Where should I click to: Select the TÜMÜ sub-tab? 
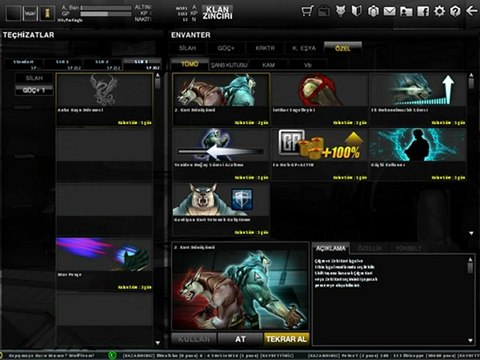190,64
